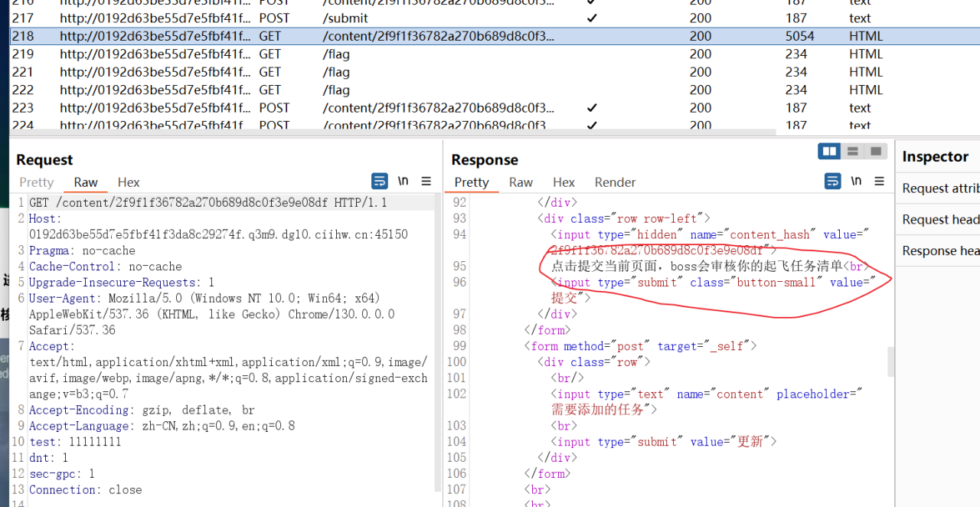Screen dimensions: 980x507
Task: Expand Request attributes in Inspector
Action: pyautogui.click(x=940, y=188)
